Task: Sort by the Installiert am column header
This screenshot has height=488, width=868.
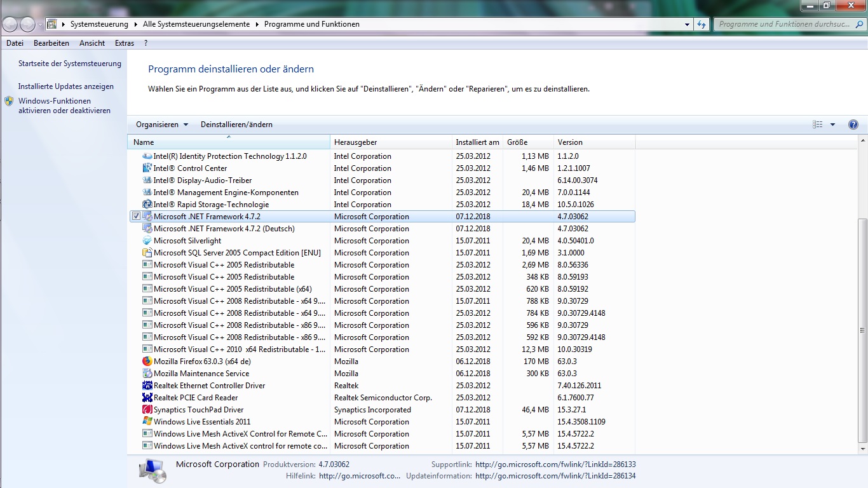Action: click(x=477, y=142)
